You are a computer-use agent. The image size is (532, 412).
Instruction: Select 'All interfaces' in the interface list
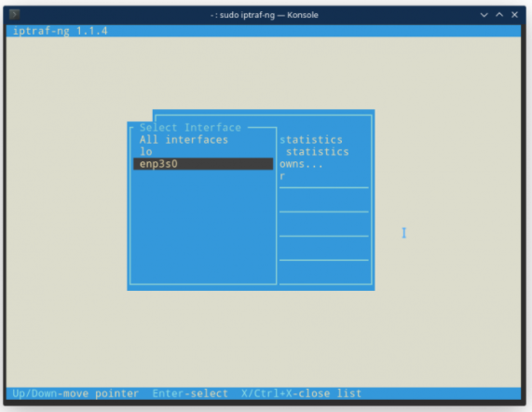[184, 140]
